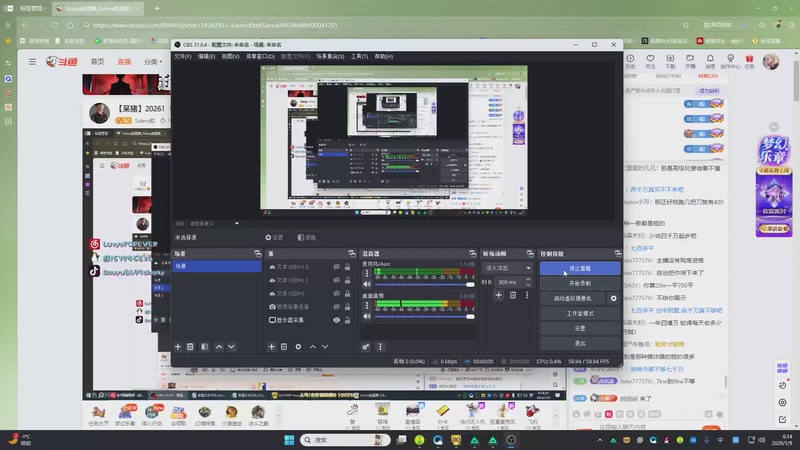Screen dimensions: 800x450
Task: Open the 工具(T) menu in OBS
Action: click(x=359, y=57)
